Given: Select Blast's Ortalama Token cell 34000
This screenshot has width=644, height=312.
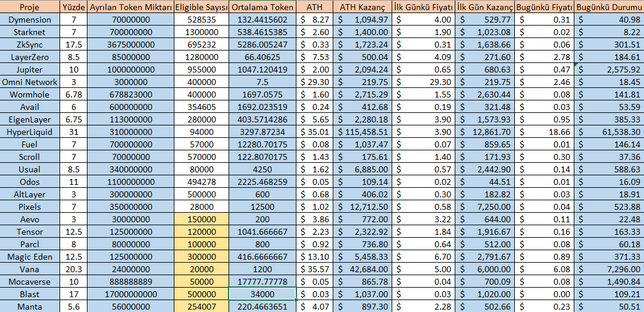Looking at the screenshot, I should (x=262, y=294).
